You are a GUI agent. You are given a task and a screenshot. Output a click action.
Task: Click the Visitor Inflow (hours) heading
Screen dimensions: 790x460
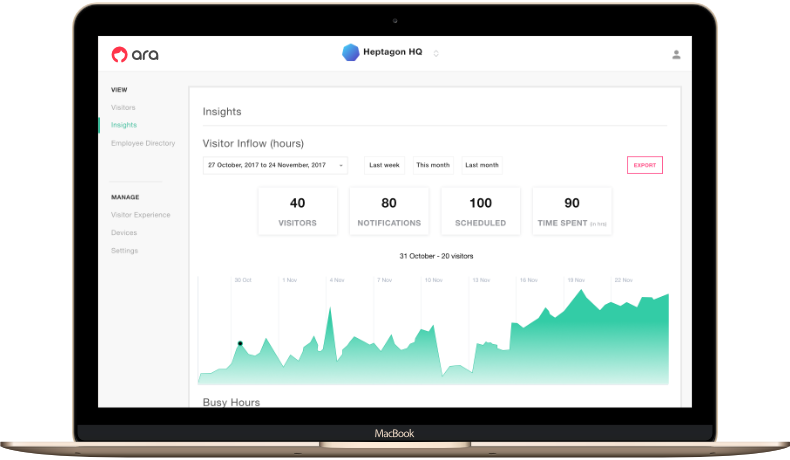coord(253,144)
